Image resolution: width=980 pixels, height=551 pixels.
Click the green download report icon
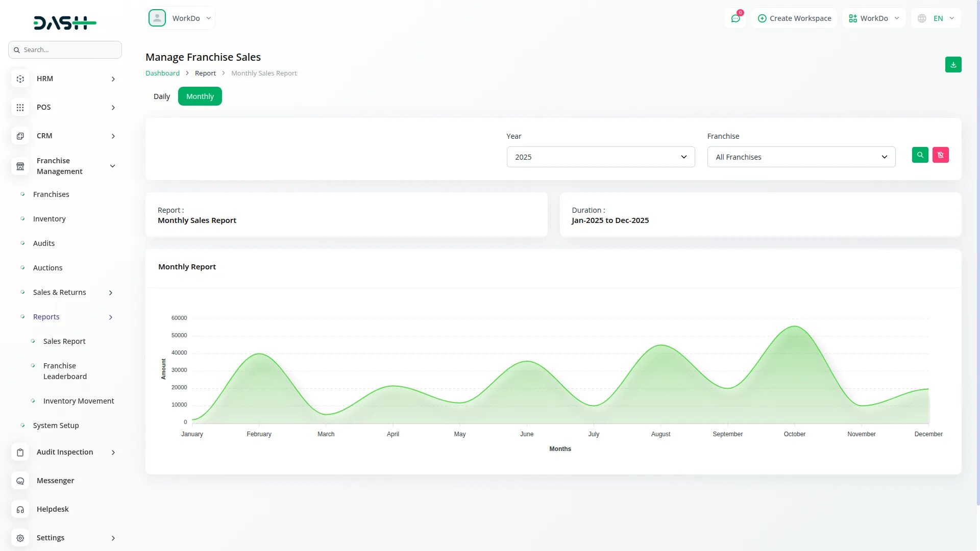pyautogui.click(x=953, y=65)
